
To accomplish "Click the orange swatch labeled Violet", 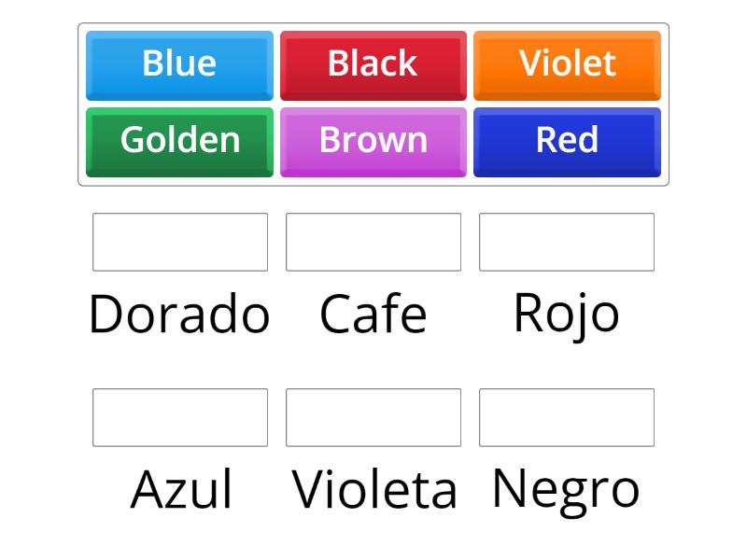I will pyautogui.click(x=567, y=63).
